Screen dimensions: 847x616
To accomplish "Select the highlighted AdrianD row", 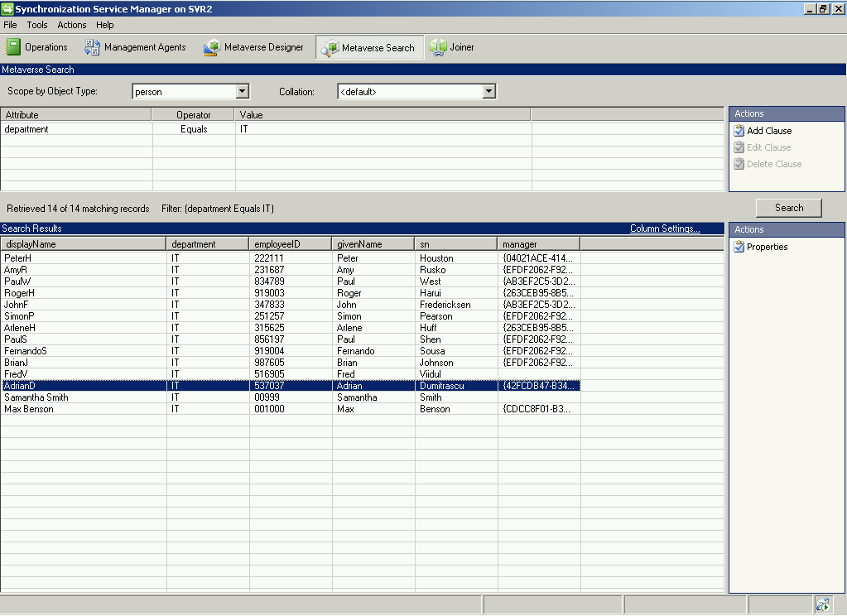I will click(291, 386).
